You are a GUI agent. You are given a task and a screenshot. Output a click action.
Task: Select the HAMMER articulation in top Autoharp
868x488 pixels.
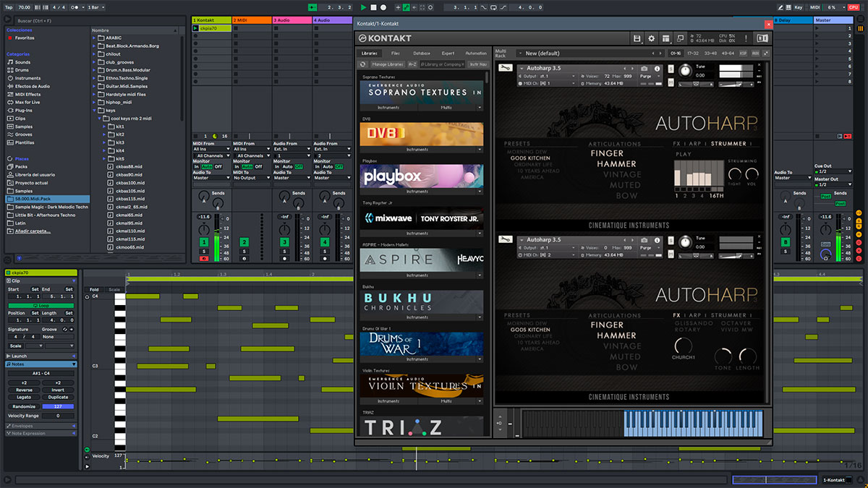(616, 164)
